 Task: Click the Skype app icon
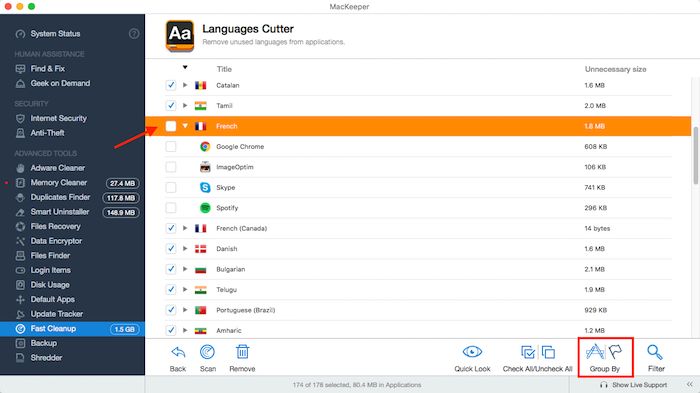tap(205, 188)
